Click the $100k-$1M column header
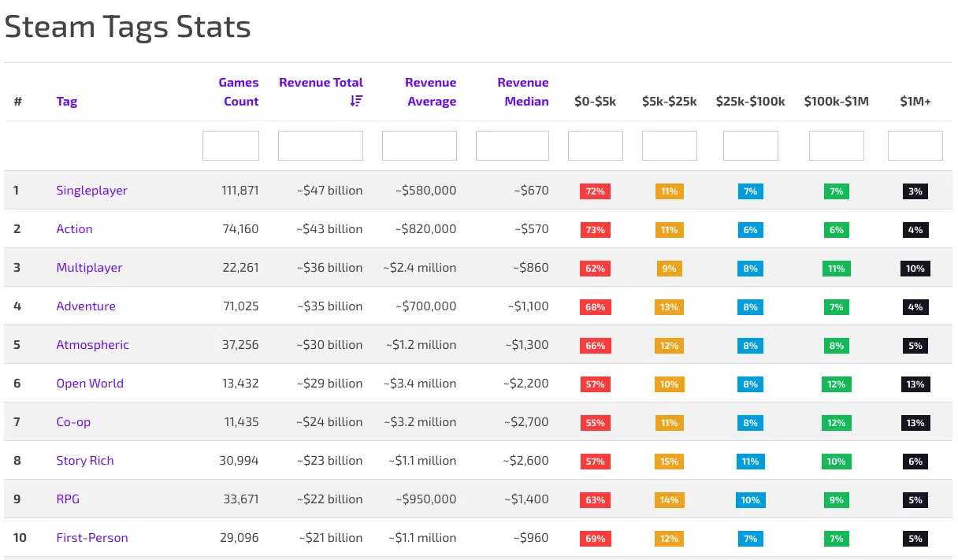 (x=837, y=101)
